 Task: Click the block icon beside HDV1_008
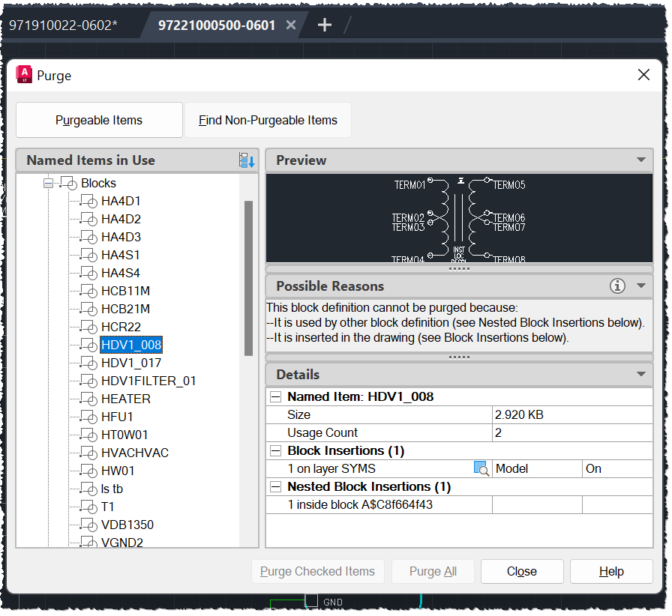click(x=88, y=345)
